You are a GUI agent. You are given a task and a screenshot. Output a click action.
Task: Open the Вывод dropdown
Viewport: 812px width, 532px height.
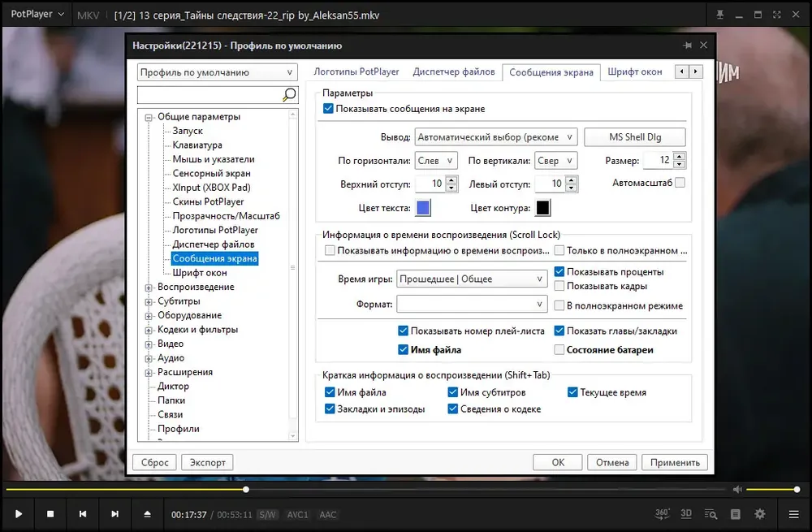click(496, 137)
